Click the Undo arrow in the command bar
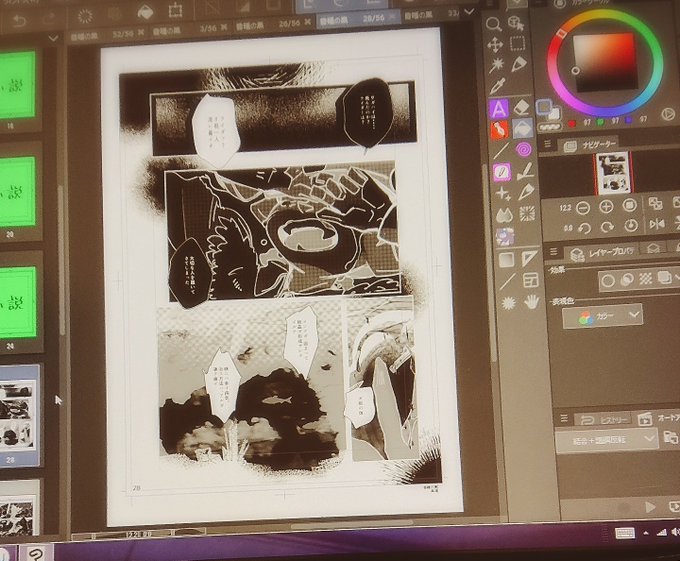Viewport: 680px width, 561px height. 19,21
